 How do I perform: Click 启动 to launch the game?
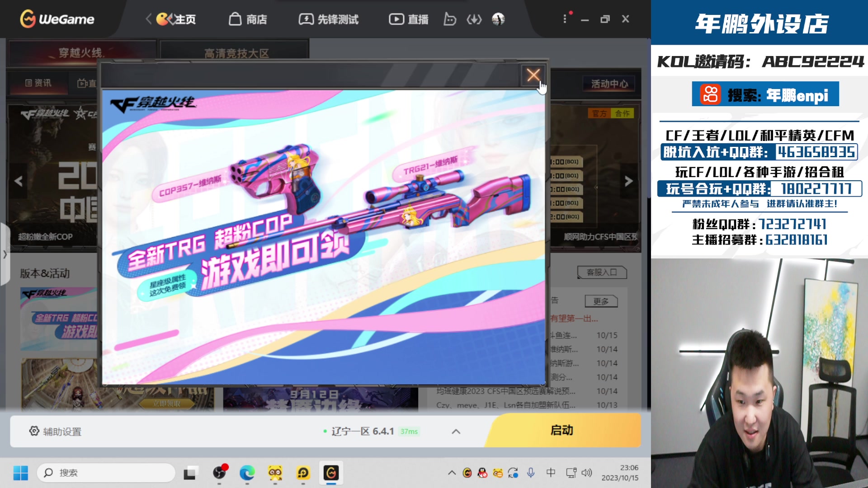(x=562, y=430)
